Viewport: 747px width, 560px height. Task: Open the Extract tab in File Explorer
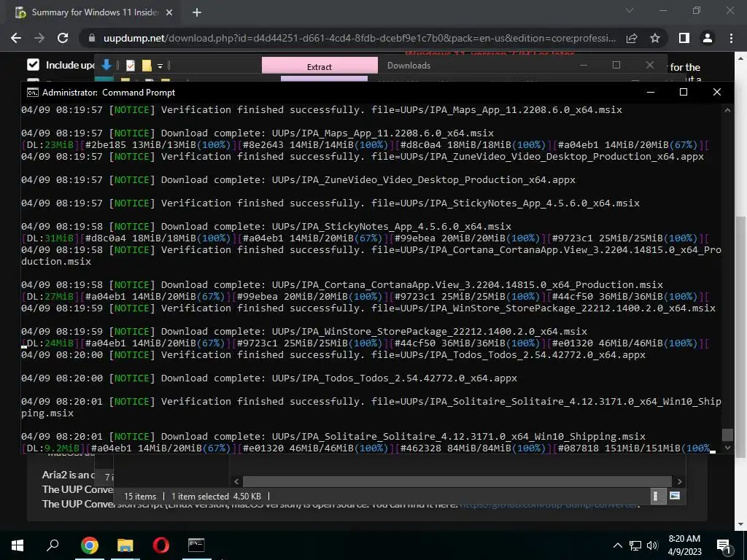coord(320,66)
